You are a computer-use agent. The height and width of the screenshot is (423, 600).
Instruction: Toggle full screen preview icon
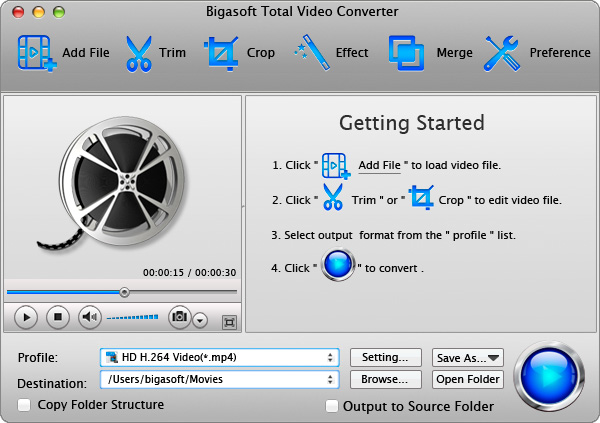coord(229,322)
